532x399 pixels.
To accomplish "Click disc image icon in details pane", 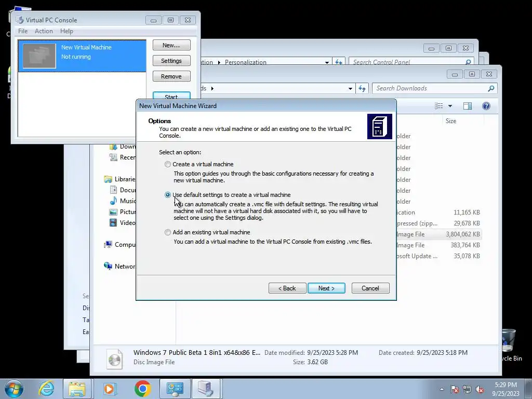I will [x=115, y=358].
